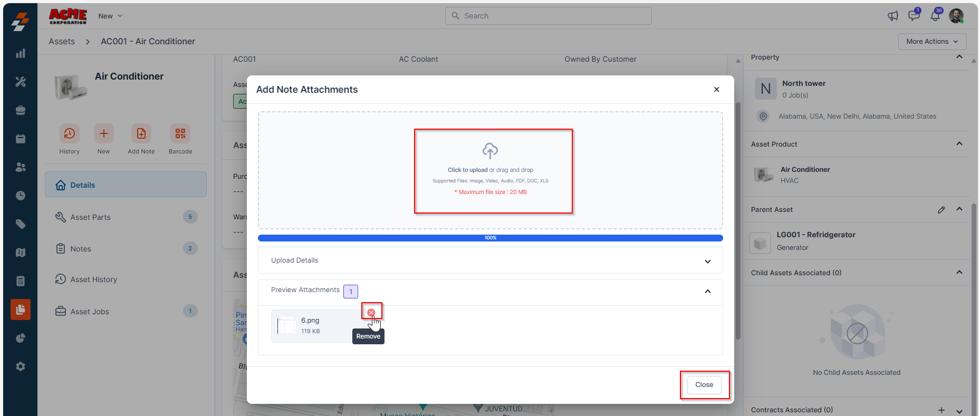
Task: Open the tools wrench icon in sidebar
Action: [x=21, y=82]
